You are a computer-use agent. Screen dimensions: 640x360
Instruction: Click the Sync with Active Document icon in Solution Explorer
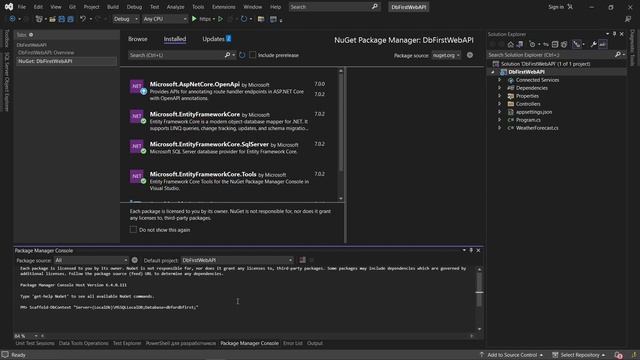tap(546, 44)
